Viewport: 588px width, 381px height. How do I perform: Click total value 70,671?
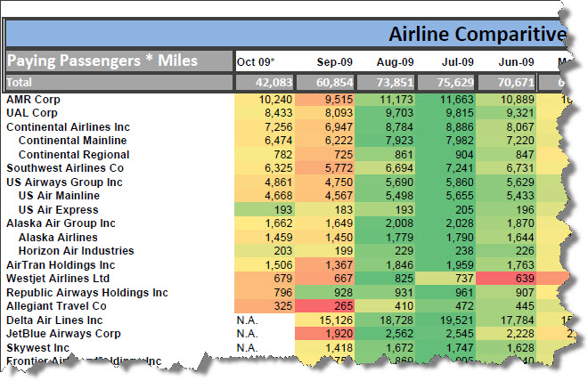pos(507,83)
